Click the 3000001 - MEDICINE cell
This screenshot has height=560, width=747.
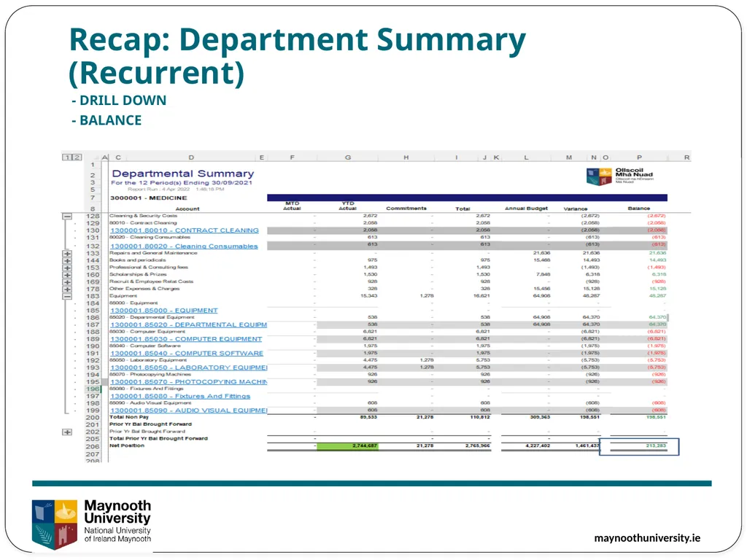[149, 198]
